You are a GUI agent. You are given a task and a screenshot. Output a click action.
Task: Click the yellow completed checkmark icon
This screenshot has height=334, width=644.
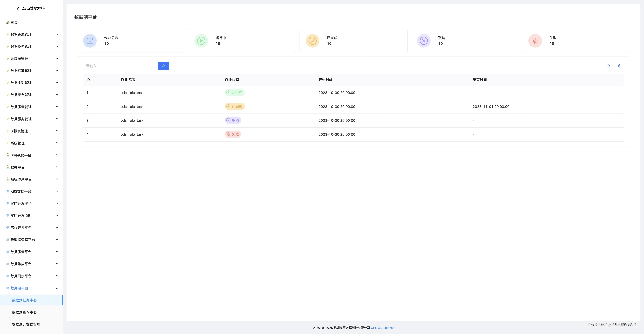[313, 41]
